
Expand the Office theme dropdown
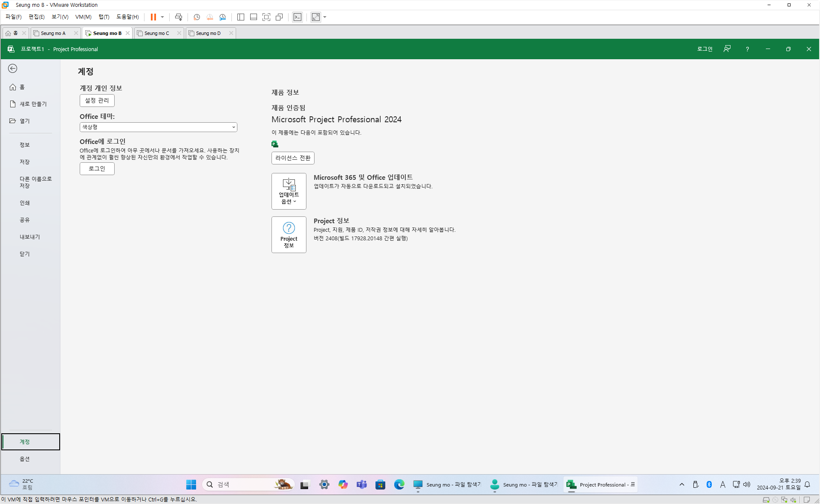click(158, 127)
